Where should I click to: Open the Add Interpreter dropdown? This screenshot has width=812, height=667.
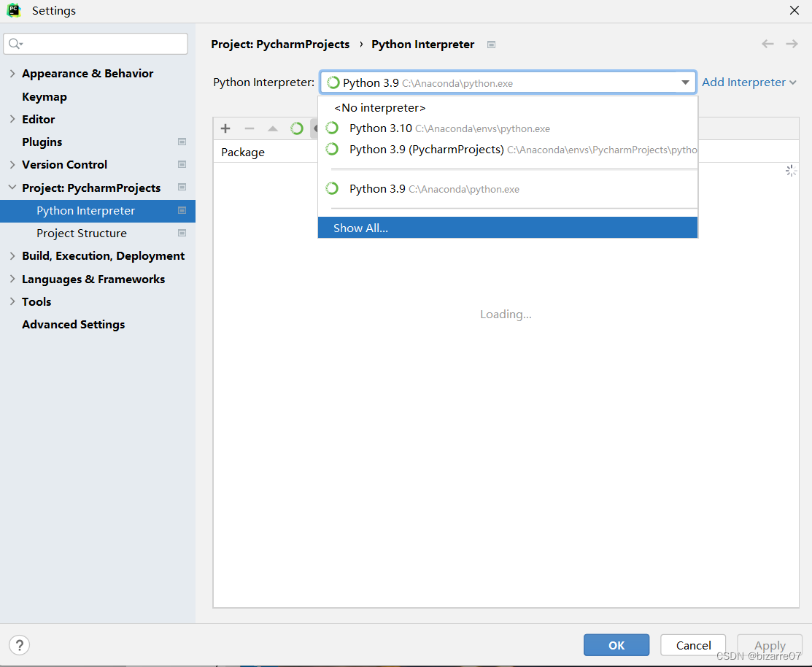click(x=749, y=82)
